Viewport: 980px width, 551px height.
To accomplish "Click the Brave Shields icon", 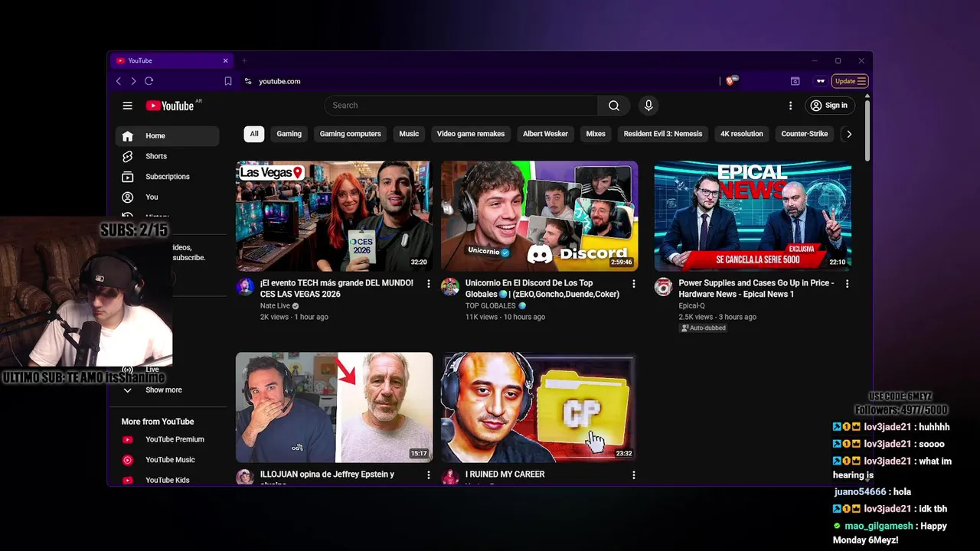I will [731, 80].
